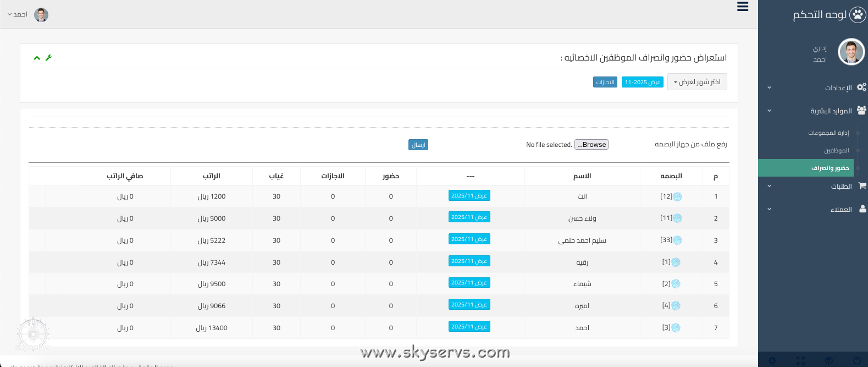868x367 pixels.
Task: Click عرض 2025/11 button in ولاء حسن row
Action: coord(469,217)
